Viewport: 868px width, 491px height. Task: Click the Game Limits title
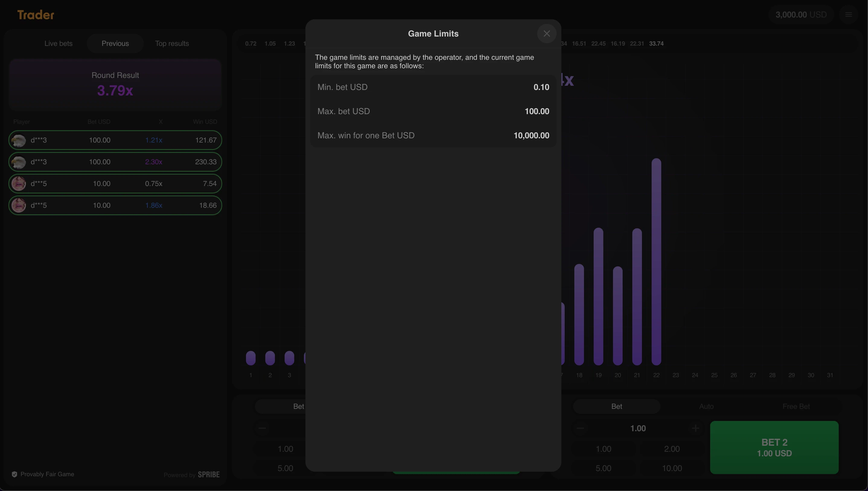[433, 34]
